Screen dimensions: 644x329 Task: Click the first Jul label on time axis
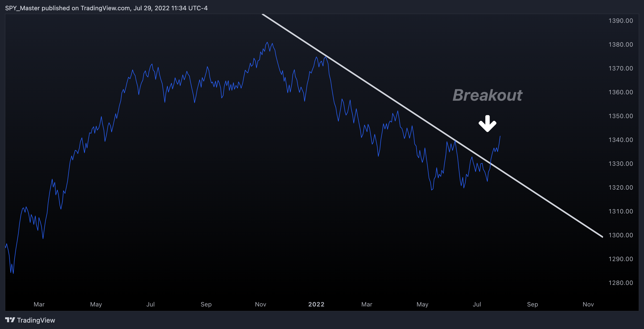151,304
